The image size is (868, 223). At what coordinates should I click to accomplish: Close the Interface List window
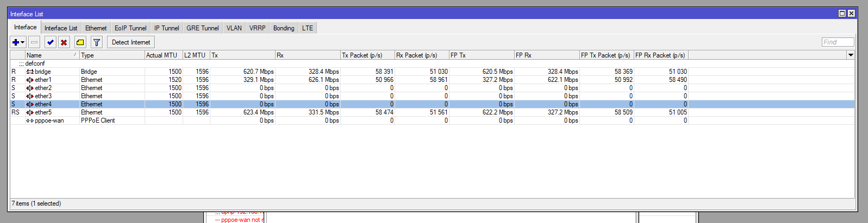(x=851, y=14)
